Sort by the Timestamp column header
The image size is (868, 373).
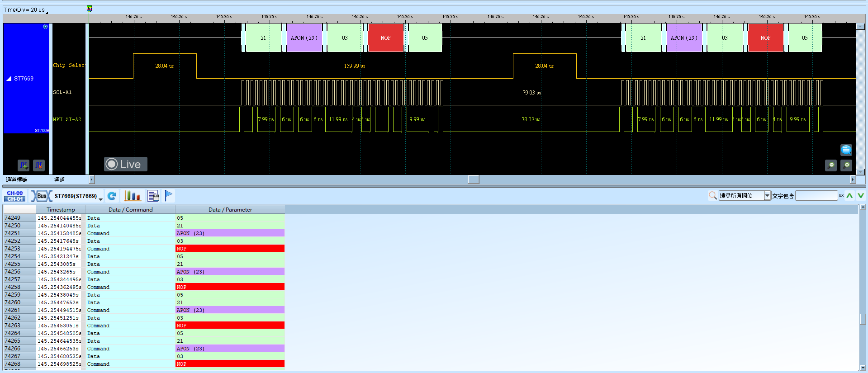pos(61,210)
